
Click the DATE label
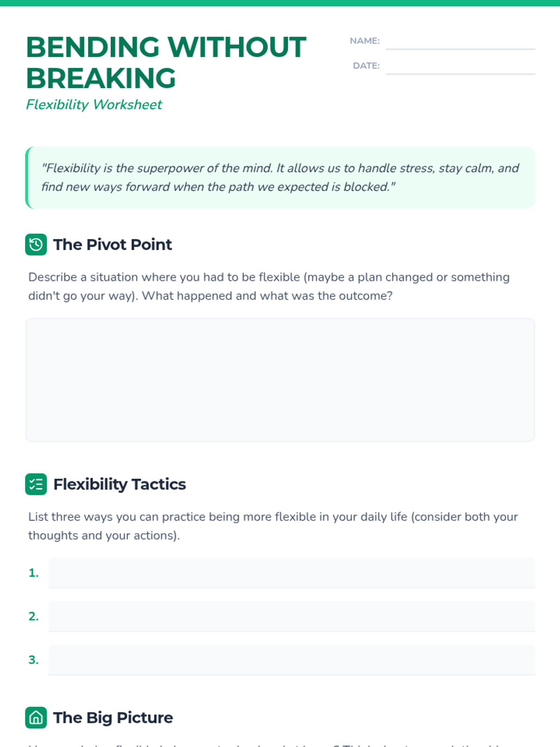[366, 66]
